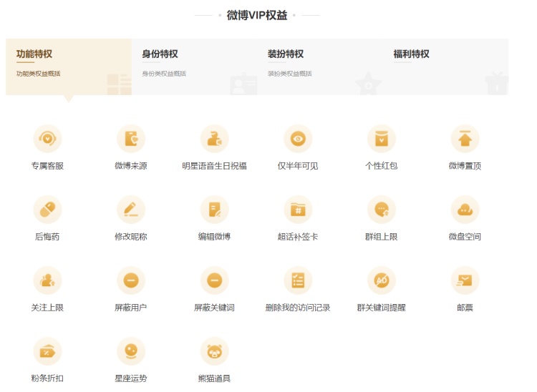The width and height of the screenshot is (537, 392).
Task: Click the 关注上限 person icon
Action: [x=47, y=280]
